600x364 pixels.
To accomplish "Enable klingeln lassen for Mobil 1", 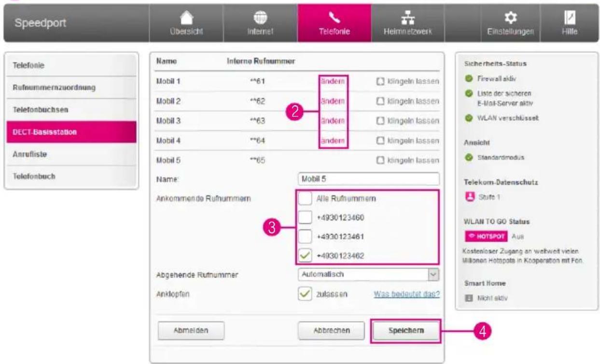I will (380, 81).
